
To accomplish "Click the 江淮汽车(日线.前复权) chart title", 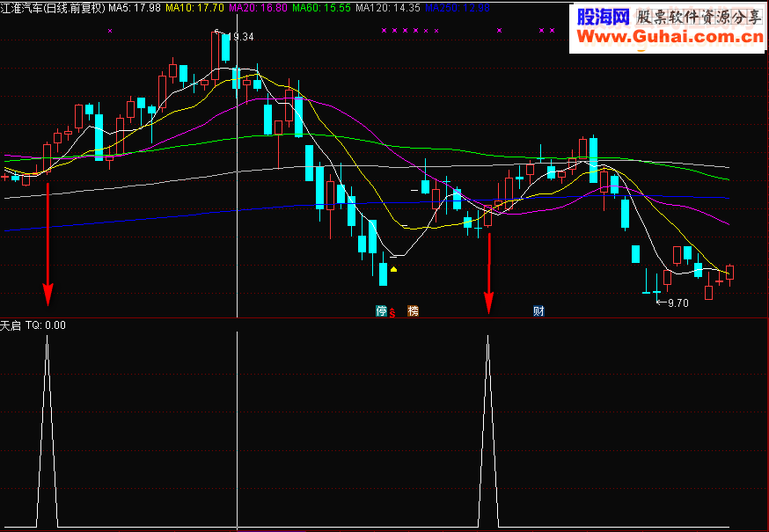I will 53,8.
